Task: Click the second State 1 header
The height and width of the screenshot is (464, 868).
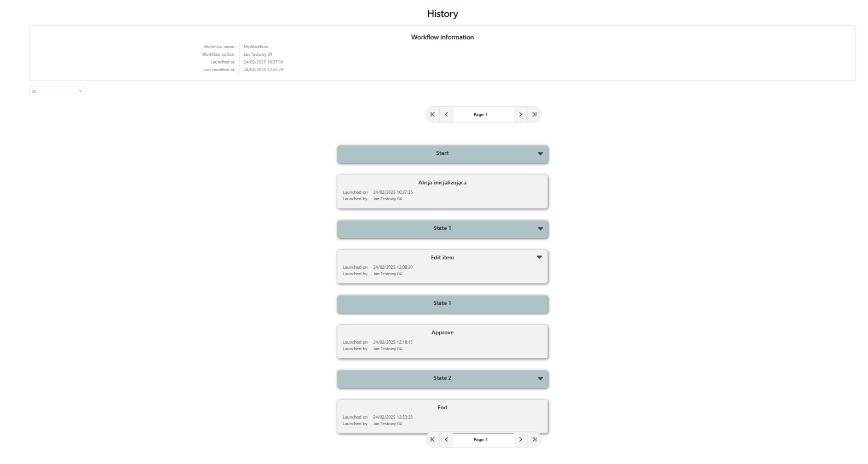Action: [x=442, y=304]
